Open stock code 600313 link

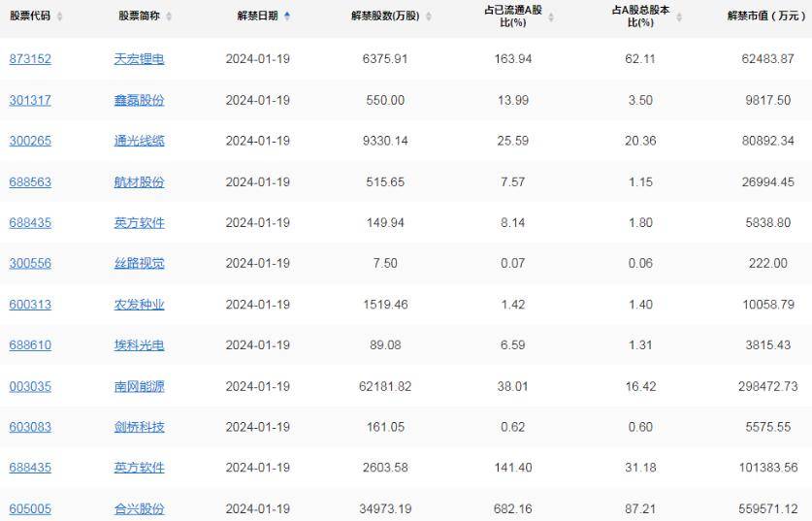click(x=30, y=305)
